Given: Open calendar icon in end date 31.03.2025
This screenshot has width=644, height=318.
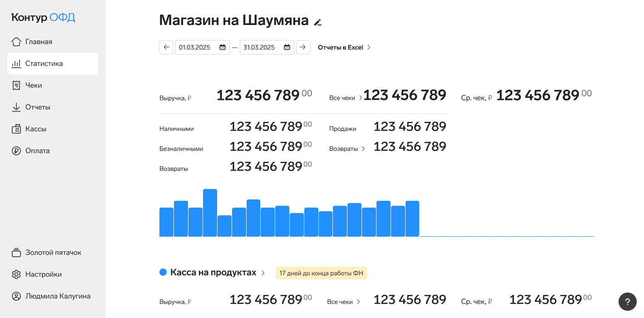Looking at the screenshot, I should click(x=287, y=47).
